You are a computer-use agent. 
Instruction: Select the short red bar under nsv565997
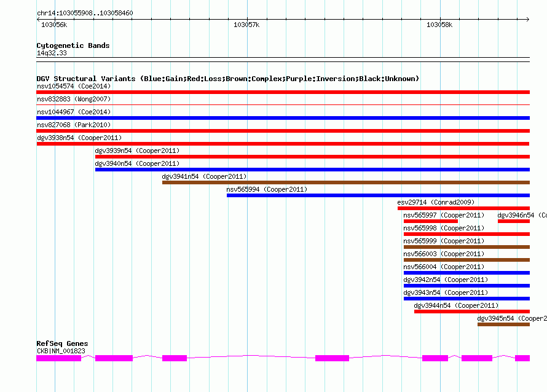[x=430, y=221]
